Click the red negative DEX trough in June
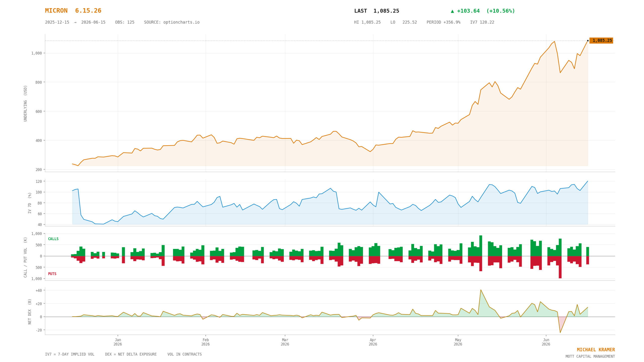This screenshot has width=644, height=362. point(560,332)
